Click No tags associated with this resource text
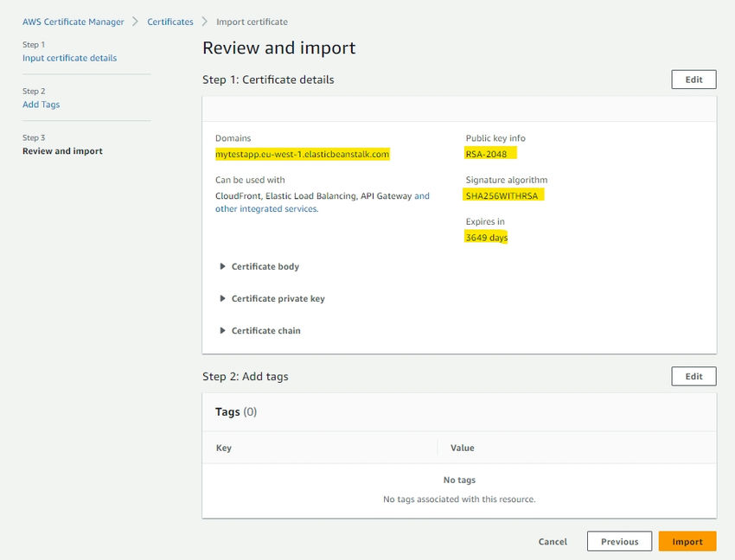The width and height of the screenshot is (735, 560). click(x=459, y=500)
